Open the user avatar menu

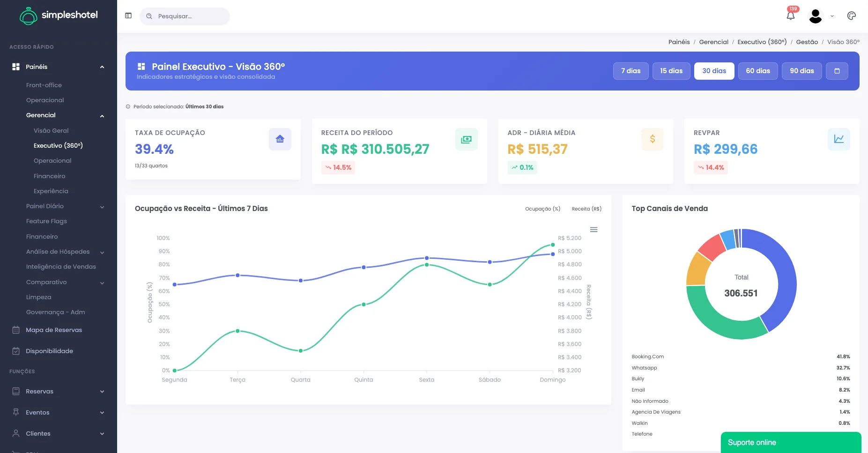click(x=816, y=16)
